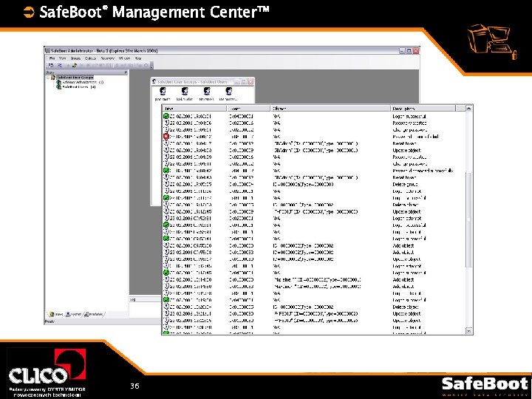532x399 pixels.
Task: Click the SafeBoot Users group icon in tree
Action: coord(59,87)
